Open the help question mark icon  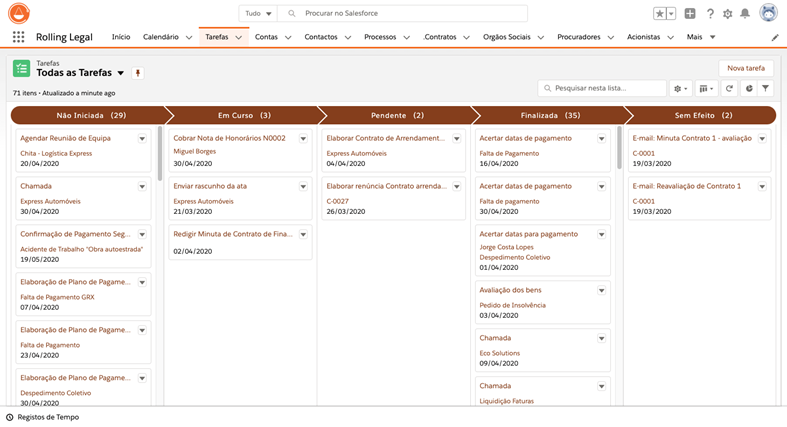(x=710, y=14)
